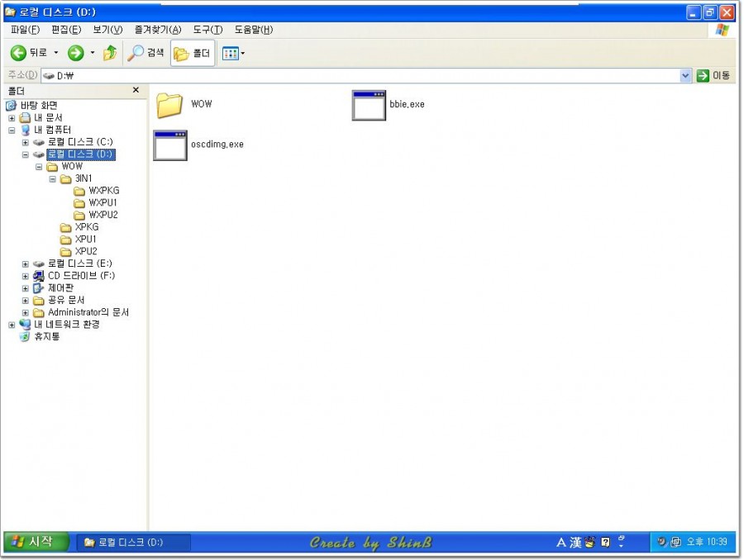744x560 pixels.
Task: Expand the 제어판 tree node
Action: pyautogui.click(x=26, y=288)
